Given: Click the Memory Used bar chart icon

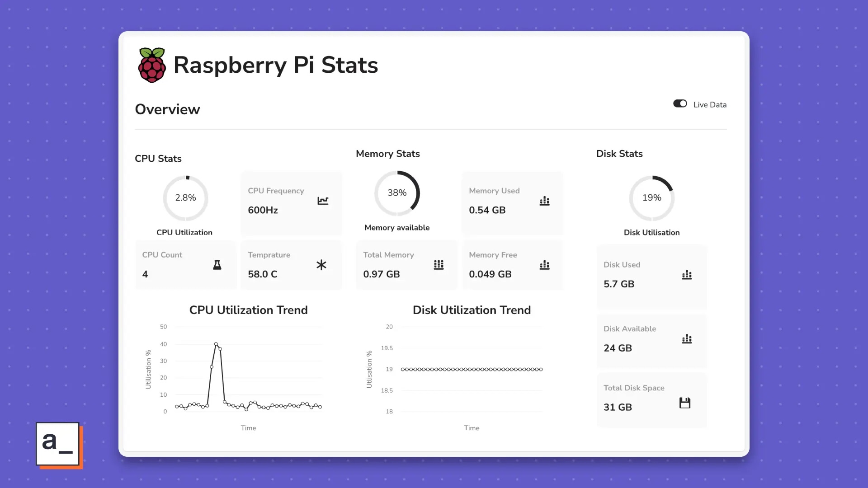Looking at the screenshot, I should tap(544, 201).
